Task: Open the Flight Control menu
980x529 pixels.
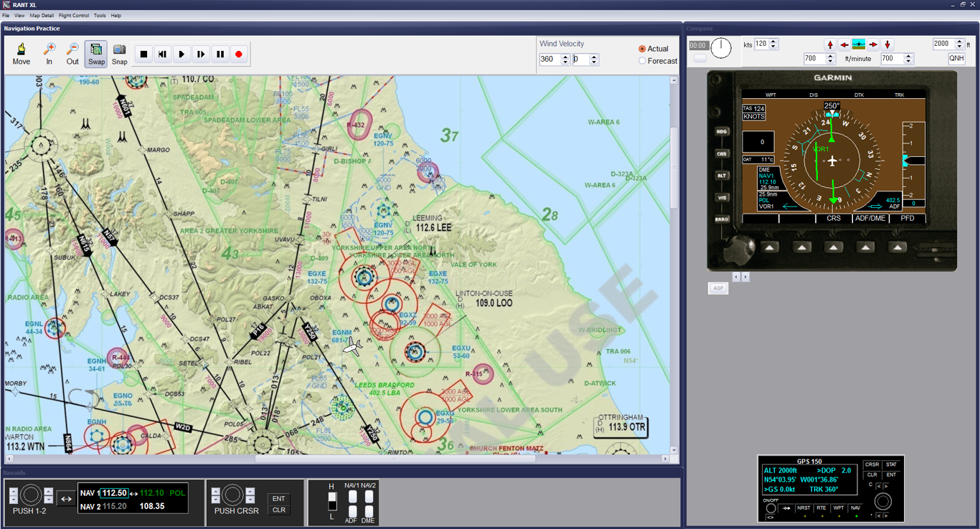Action: (74, 15)
